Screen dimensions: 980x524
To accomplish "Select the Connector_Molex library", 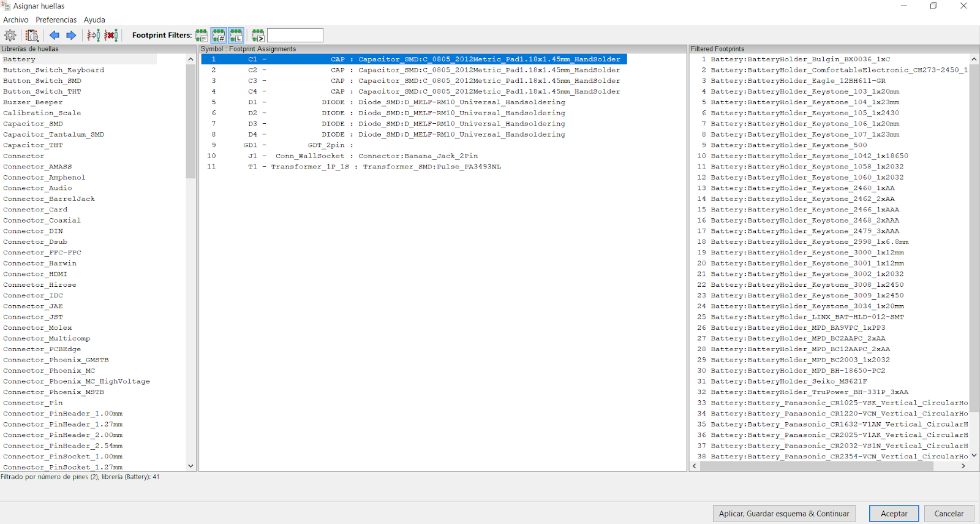I will click(x=37, y=327).
